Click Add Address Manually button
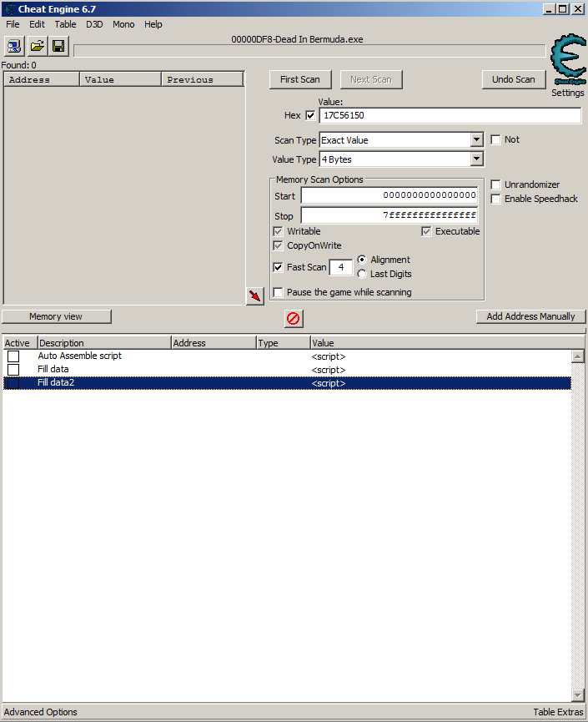 pos(531,316)
